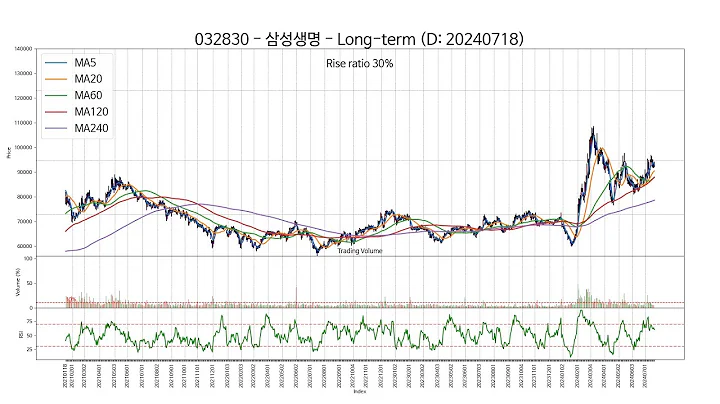Click the 0 tick on the Volume axis
The image size is (720, 404).
(x=31, y=308)
